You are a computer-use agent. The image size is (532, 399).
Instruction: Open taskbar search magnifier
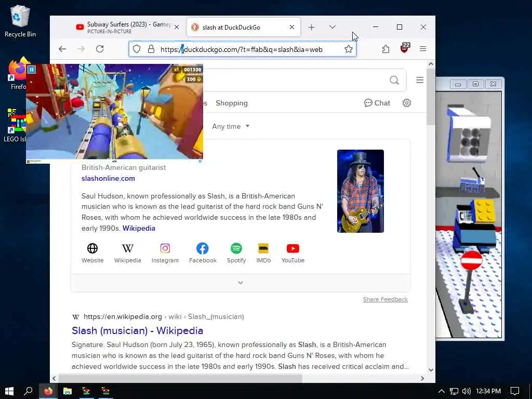(28, 391)
